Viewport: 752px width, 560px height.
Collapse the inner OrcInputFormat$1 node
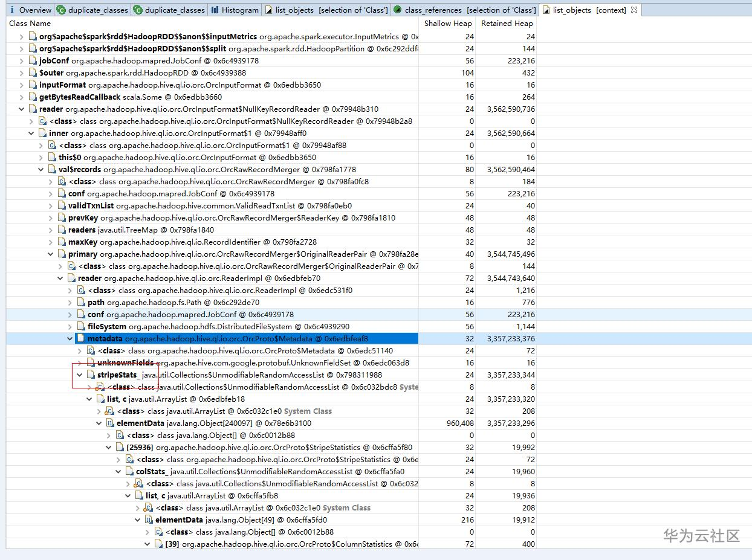click(31, 133)
